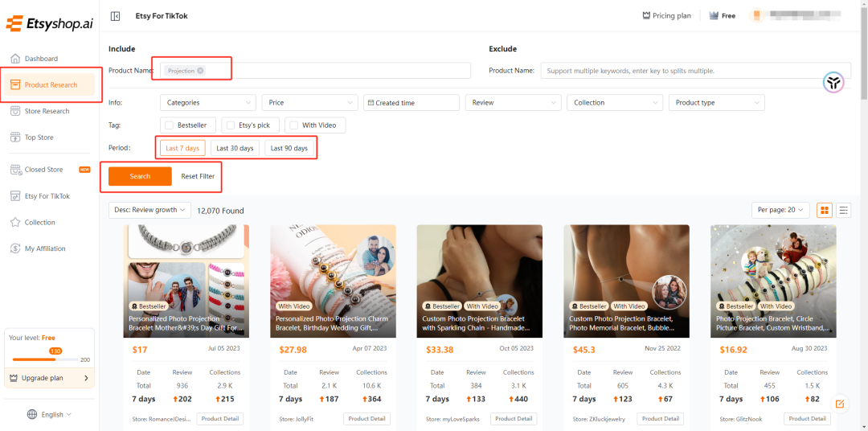Open the Per page: 20 dropdown

(780, 210)
